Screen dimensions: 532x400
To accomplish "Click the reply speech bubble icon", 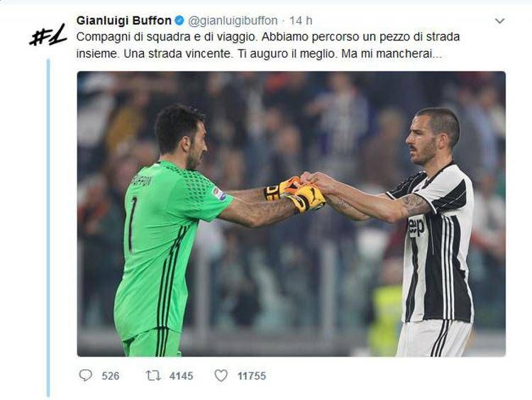I will [x=86, y=375].
